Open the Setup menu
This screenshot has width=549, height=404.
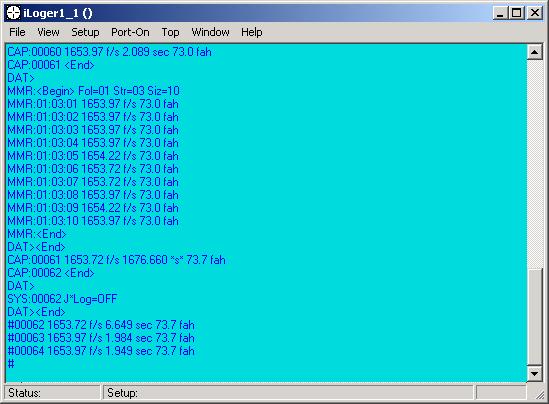pyautogui.click(x=85, y=32)
